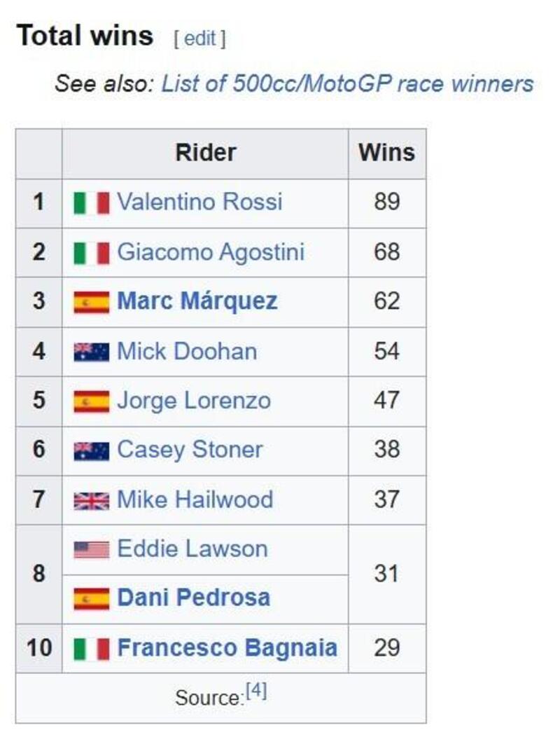Screen dimensions: 560x744
Task: Click the US flag beside Eddie Lawson
Action: (92, 549)
